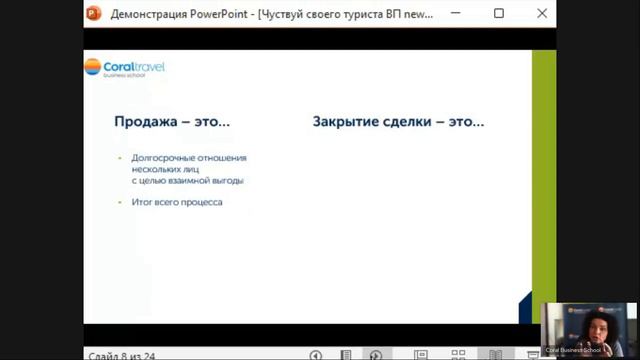Click bullet 'Итог всего процесса'
640x360 pixels.
tap(177, 202)
